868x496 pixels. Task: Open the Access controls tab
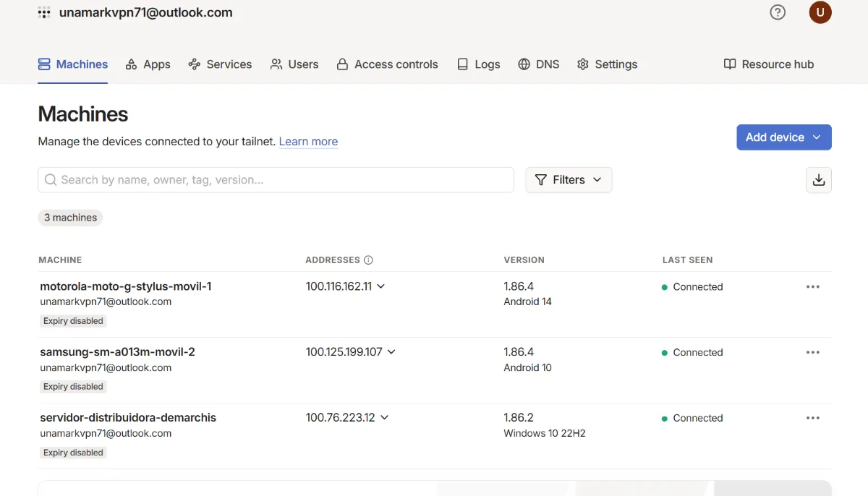point(387,64)
